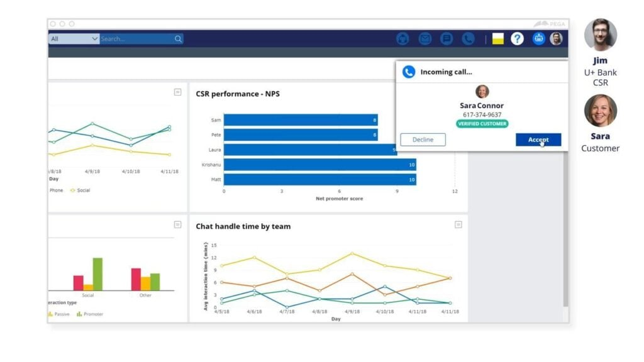Screen dimensions: 644x362
Task: Accept the incoming call from Sara Connor
Action: (x=538, y=140)
